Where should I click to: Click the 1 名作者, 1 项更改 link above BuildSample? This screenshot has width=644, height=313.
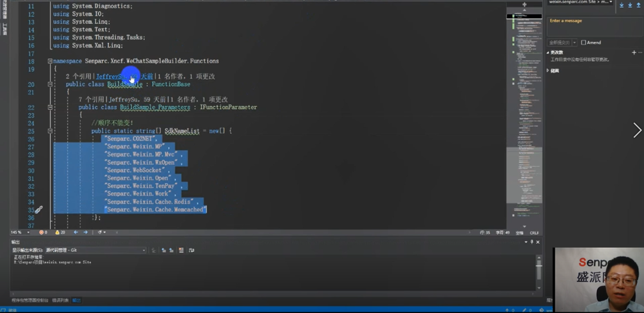(187, 77)
